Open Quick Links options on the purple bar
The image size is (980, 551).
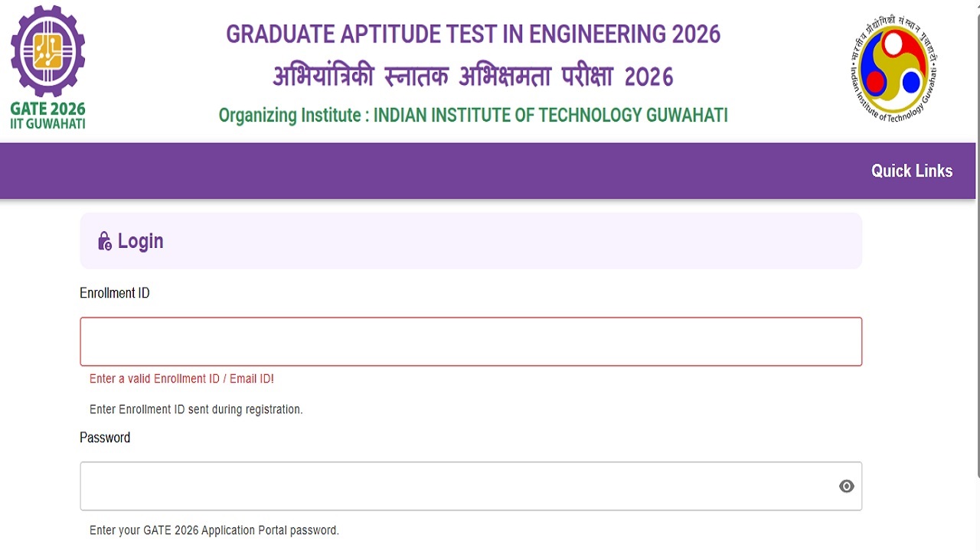point(912,171)
